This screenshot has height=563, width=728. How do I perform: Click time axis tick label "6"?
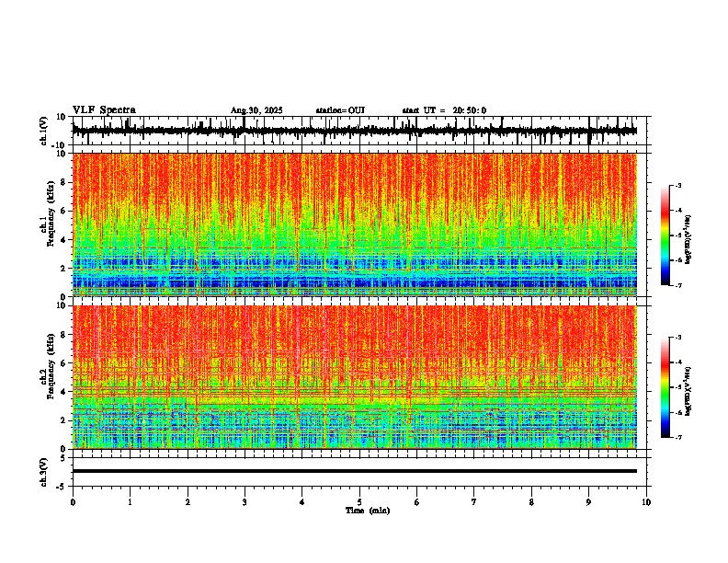[x=417, y=502]
